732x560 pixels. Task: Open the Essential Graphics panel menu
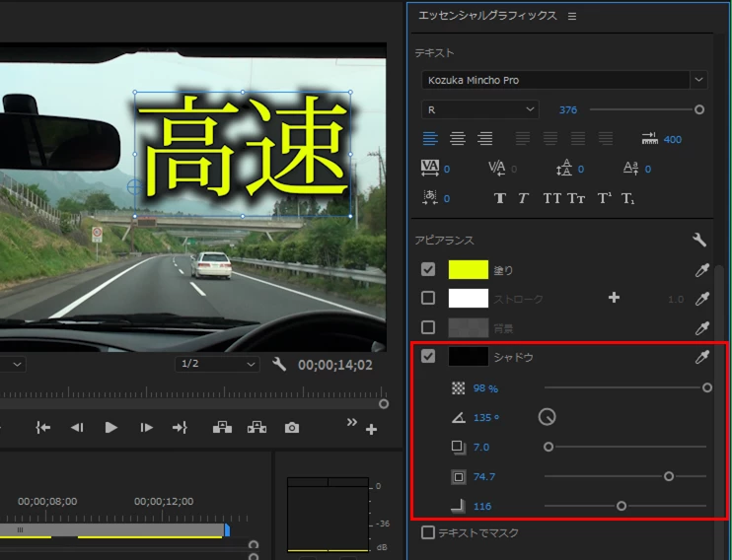[x=572, y=17]
